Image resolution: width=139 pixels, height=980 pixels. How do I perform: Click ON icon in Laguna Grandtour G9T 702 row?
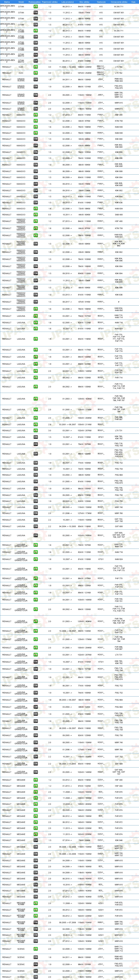(35, 757)
